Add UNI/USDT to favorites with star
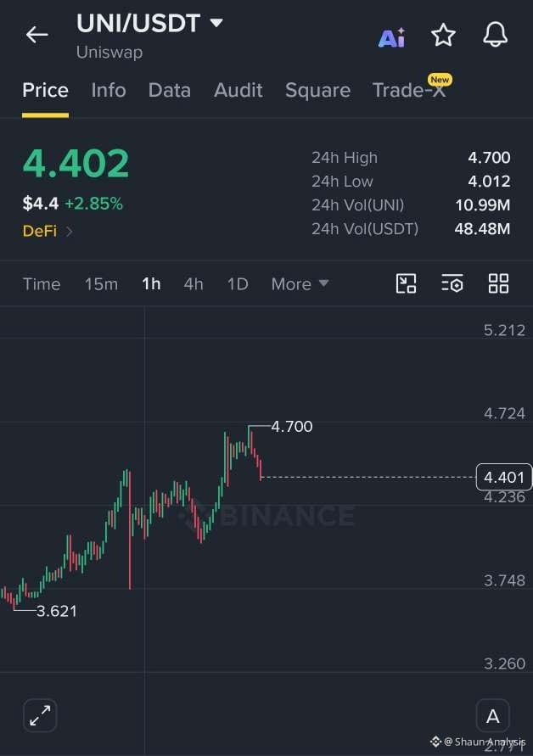This screenshot has height=756, width=533. coord(443,35)
